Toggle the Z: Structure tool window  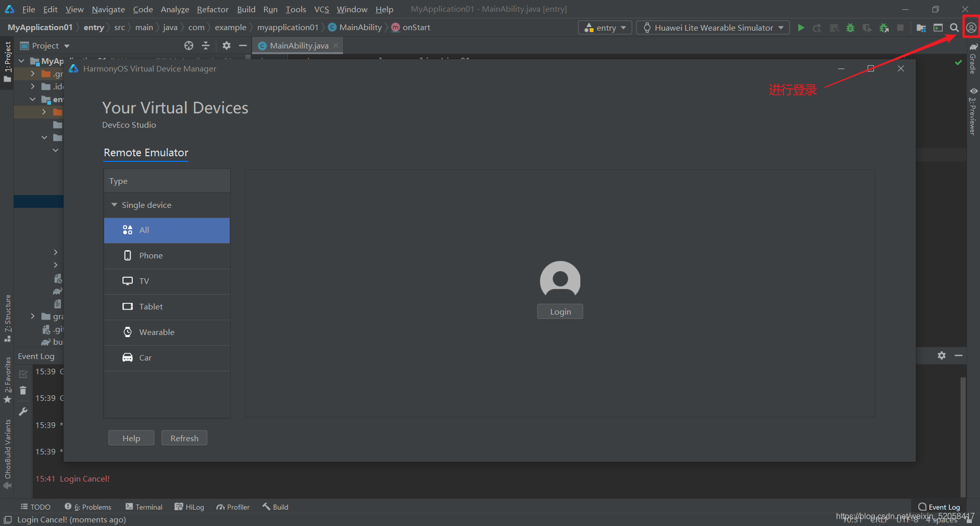click(x=7, y=318)
